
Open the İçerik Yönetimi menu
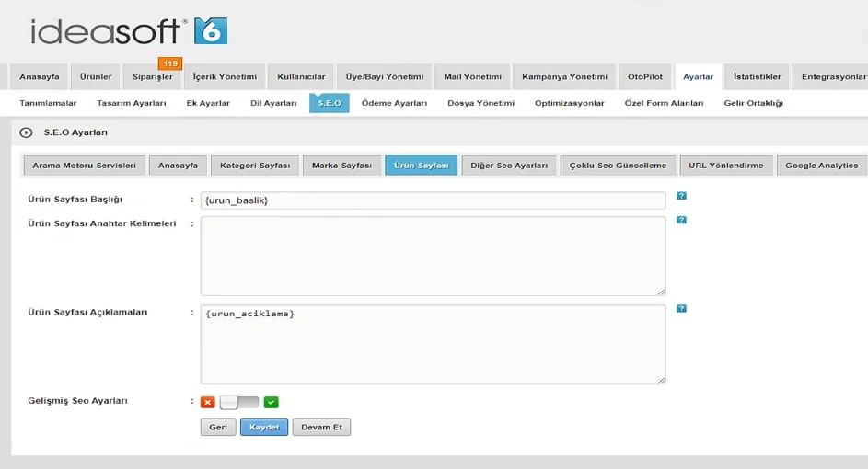click(x=225, y=77)
